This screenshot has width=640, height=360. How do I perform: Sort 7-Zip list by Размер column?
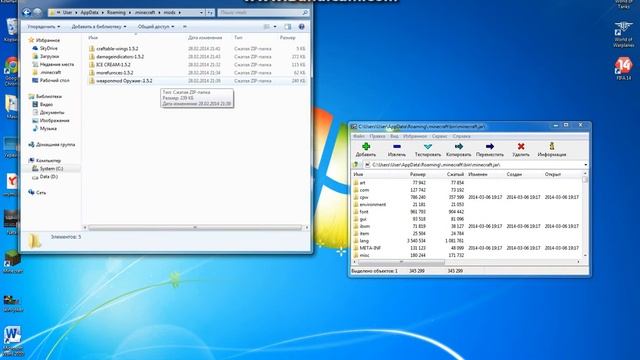point(418,174)
